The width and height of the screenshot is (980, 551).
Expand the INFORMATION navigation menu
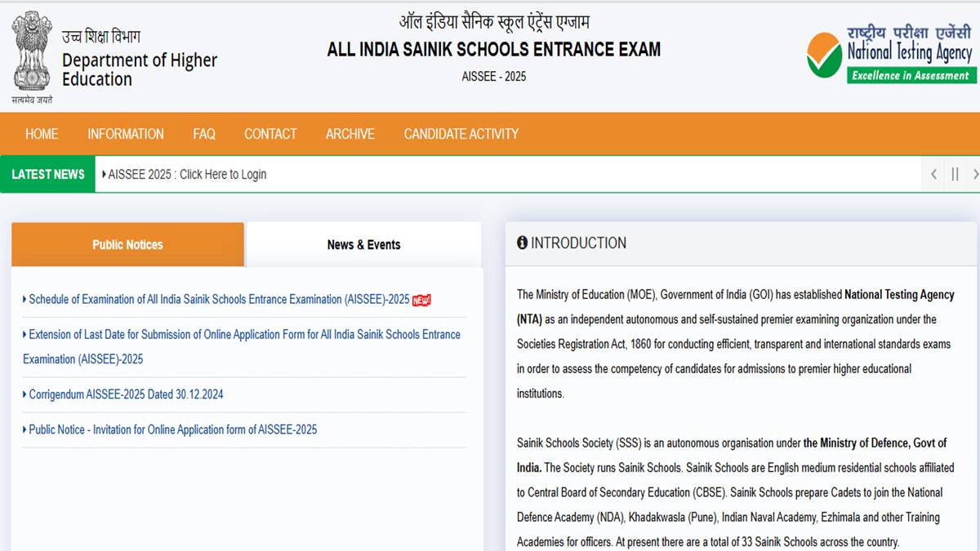coord(126,134)
